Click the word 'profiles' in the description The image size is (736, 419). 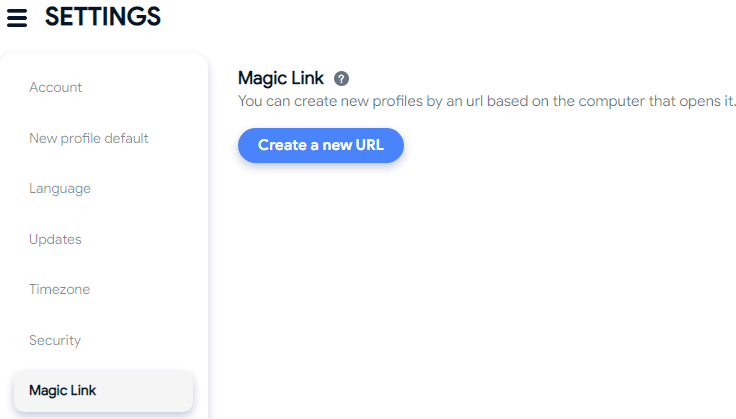(397, 101)
